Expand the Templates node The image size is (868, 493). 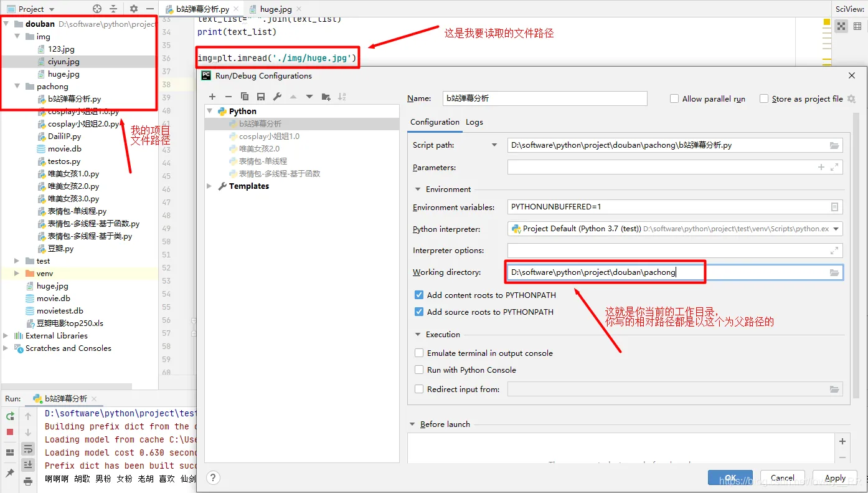click(209, 186)
